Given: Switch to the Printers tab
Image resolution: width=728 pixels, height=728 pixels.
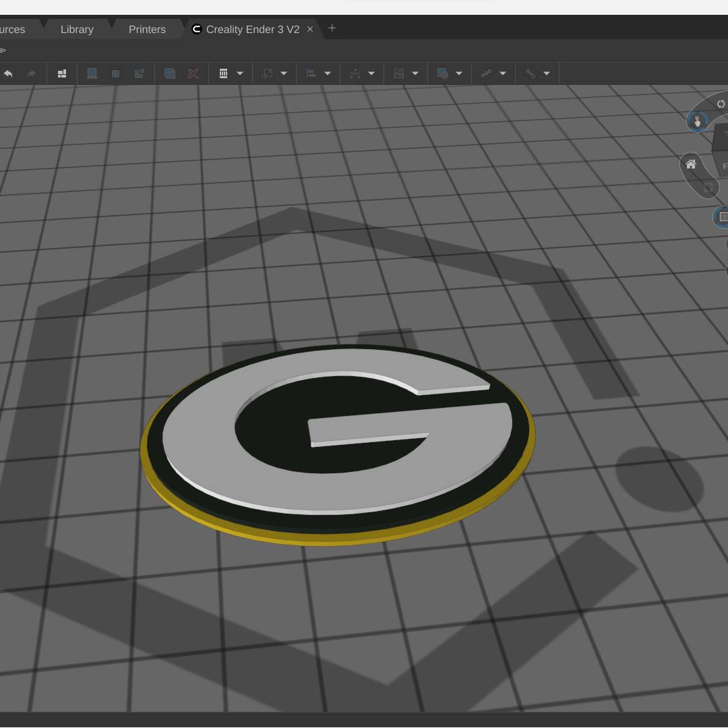Looking at the screenshot, I should 147,30.
